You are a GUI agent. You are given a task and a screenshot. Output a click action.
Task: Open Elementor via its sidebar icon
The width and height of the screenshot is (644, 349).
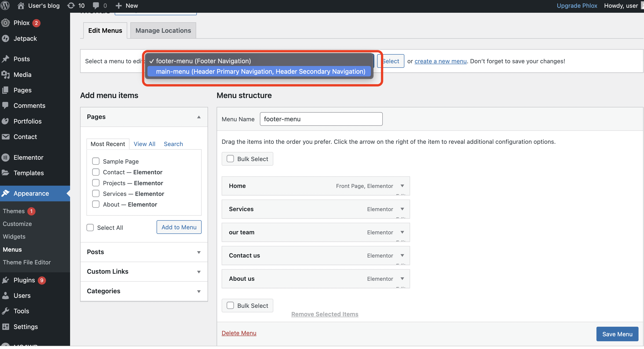5,157
